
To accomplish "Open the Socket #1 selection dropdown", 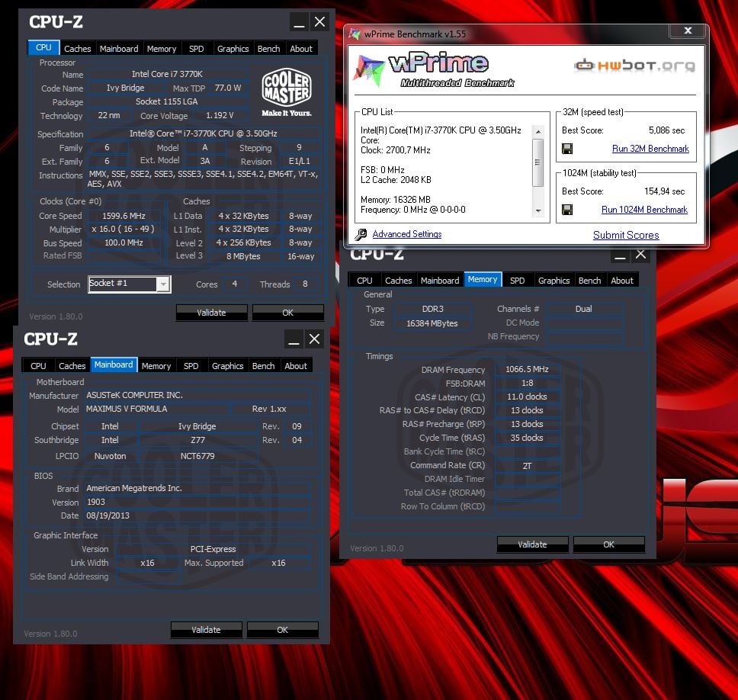I will pyautogui.click(x=163, y=284).
